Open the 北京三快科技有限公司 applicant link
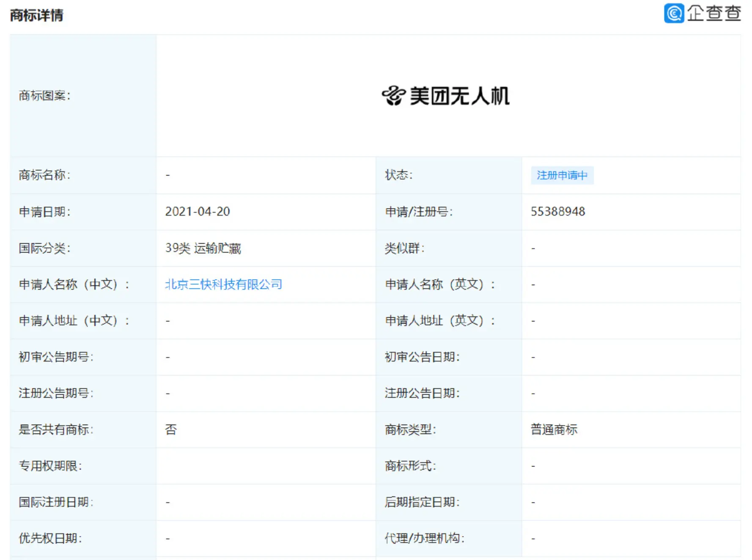This screenshot has height=560, width=752. pos(223,284)
